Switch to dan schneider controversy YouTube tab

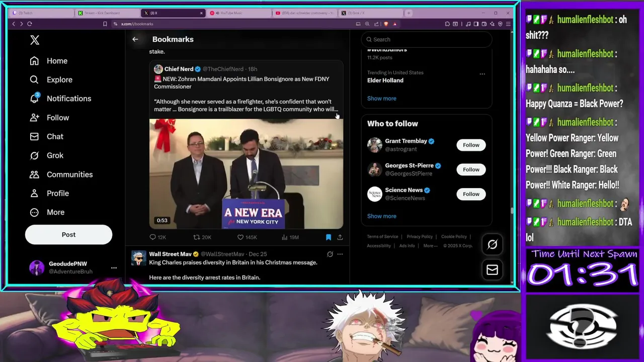point(304,13)
